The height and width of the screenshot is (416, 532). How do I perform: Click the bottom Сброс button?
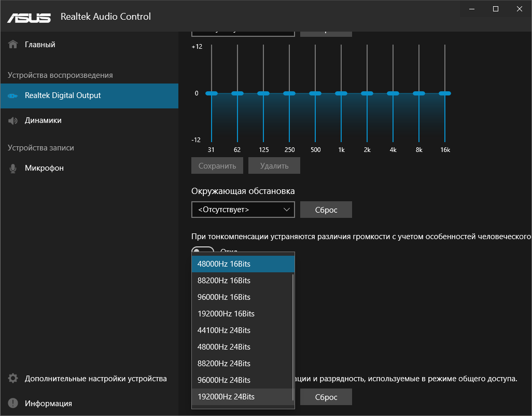pos(326,396)
